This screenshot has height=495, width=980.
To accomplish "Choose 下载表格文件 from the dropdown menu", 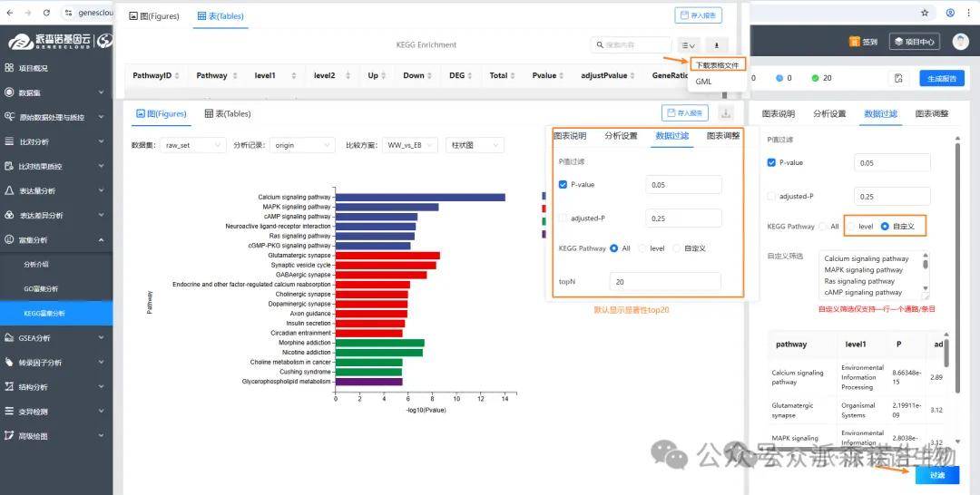I will coord(717,64).
